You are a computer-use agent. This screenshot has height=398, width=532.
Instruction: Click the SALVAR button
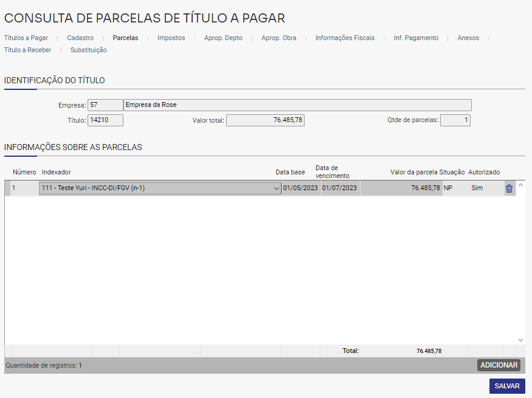(507, 386)
